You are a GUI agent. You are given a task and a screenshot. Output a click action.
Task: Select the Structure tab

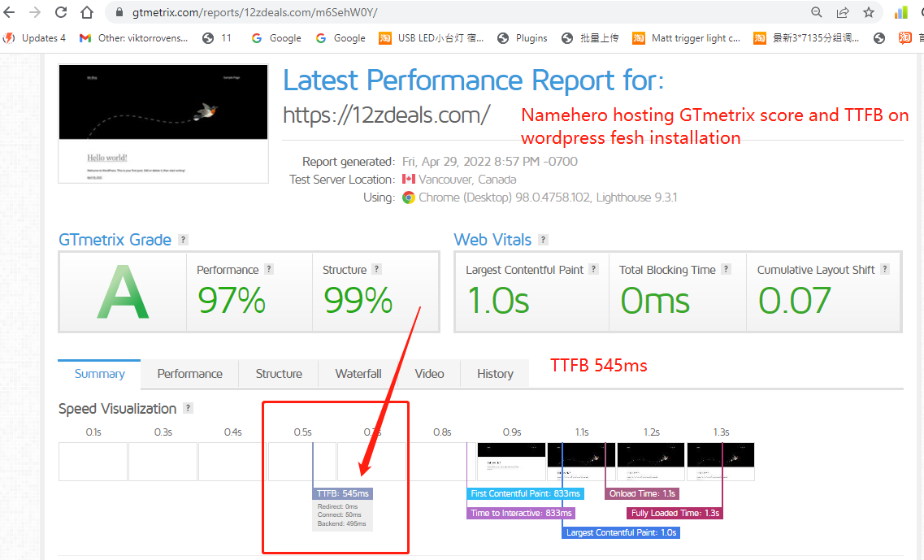tap(279, 374)
